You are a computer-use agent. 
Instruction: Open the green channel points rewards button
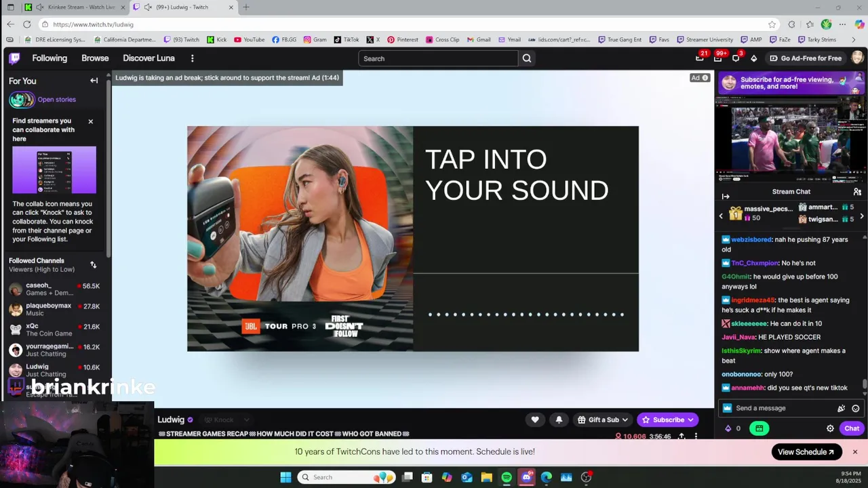pos(759,428)
